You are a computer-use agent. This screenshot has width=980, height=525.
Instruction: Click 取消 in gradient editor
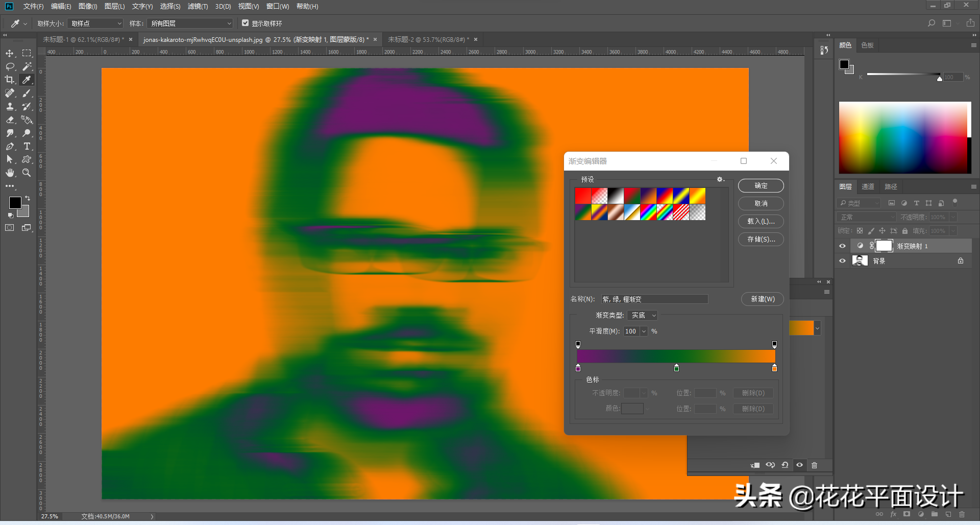(761, 204)
